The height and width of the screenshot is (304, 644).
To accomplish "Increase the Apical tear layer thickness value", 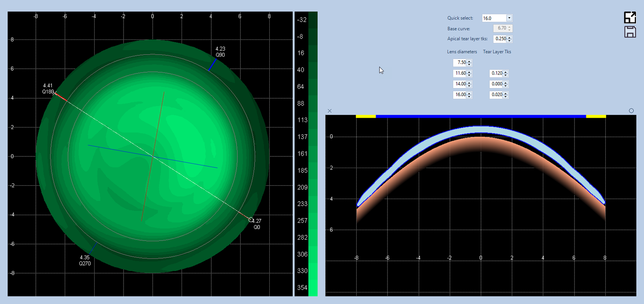I will pos(510,37).
